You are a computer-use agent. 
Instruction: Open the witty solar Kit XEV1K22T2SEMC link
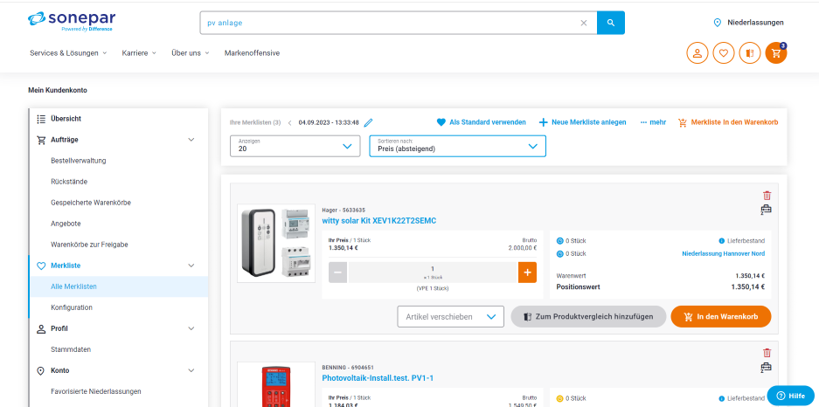click(379, 221)
